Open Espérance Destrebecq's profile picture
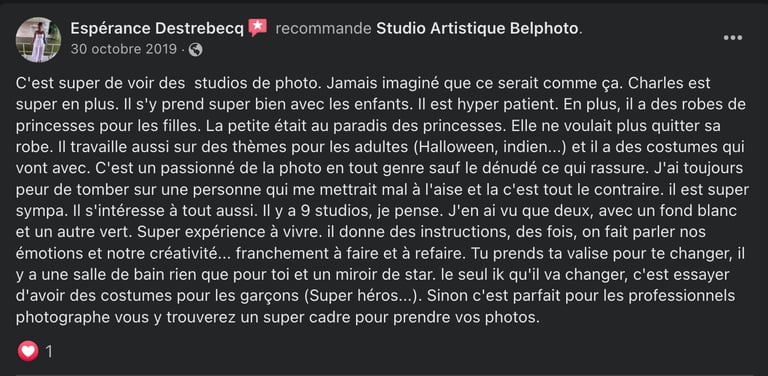The height and width of the screenshot is (376, 768). click(x=39, y=40)
